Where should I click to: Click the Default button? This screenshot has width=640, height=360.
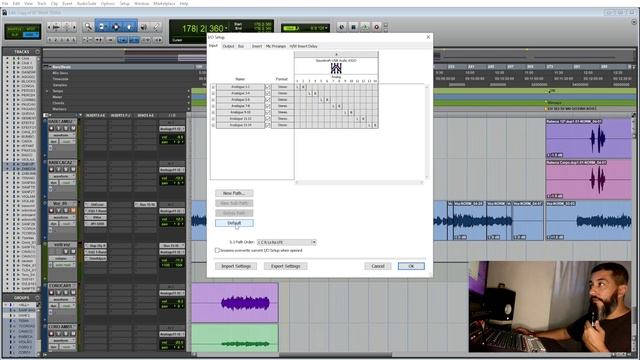(x=234, y=223)
